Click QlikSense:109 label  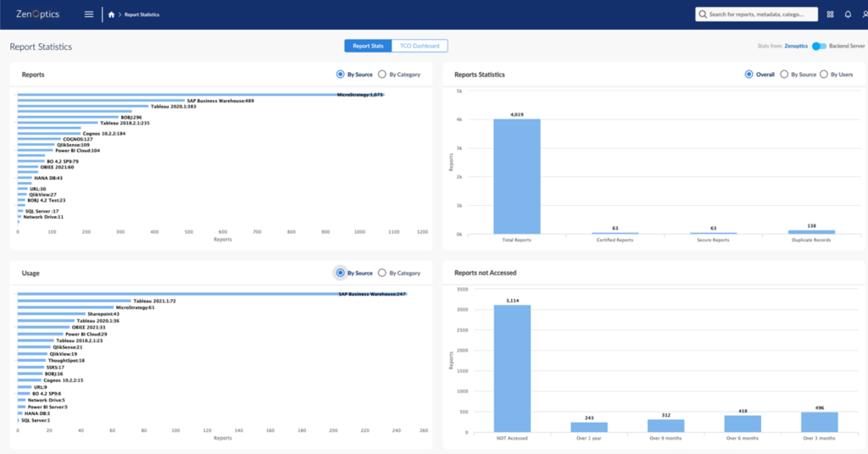pyautogui.click(x=73, y=145)
